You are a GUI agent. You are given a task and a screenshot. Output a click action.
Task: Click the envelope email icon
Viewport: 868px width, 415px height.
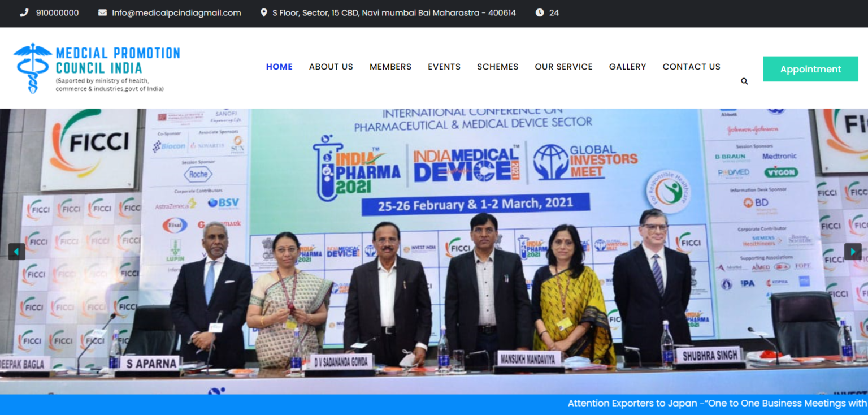102,12
